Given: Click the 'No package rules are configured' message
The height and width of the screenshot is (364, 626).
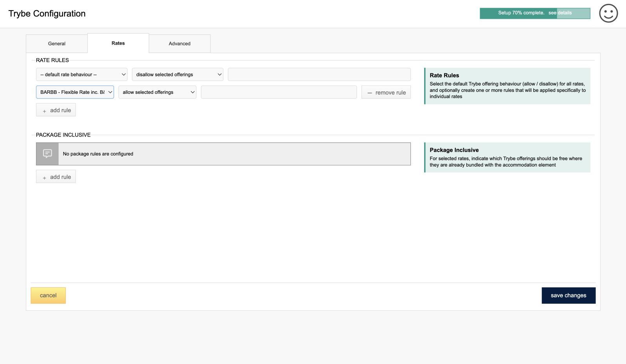Looking at the screenshot, I should pos(98,154).
